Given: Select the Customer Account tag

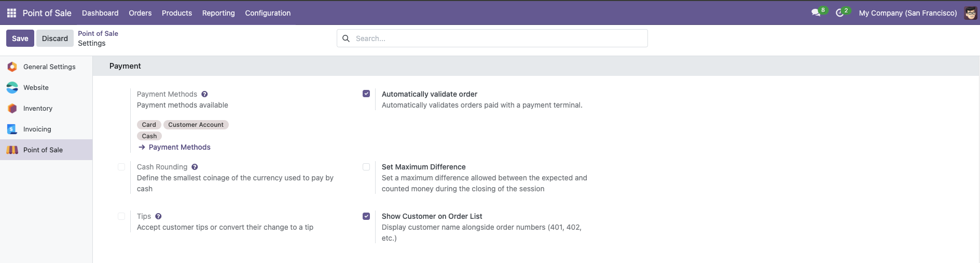Looking at the screenshot, I should pyautogui.click(x=196, y=125).
